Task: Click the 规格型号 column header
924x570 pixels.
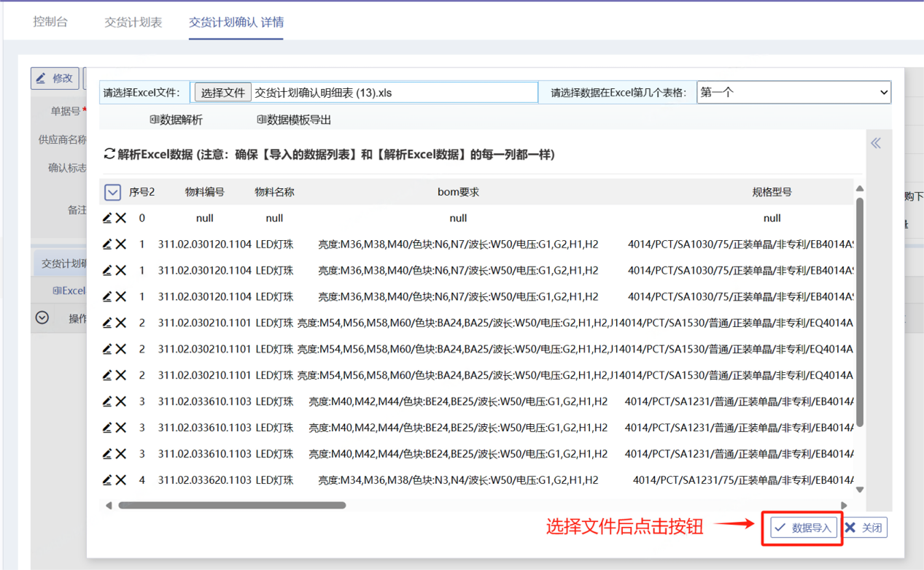Action: click(x=772, y=192)
